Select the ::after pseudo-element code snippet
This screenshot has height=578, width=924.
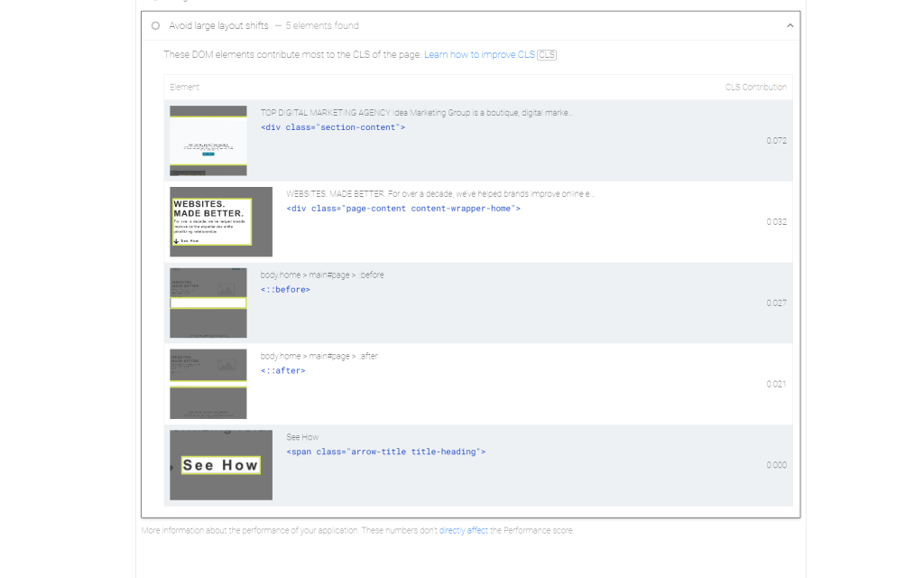click(x=285, y=370)
